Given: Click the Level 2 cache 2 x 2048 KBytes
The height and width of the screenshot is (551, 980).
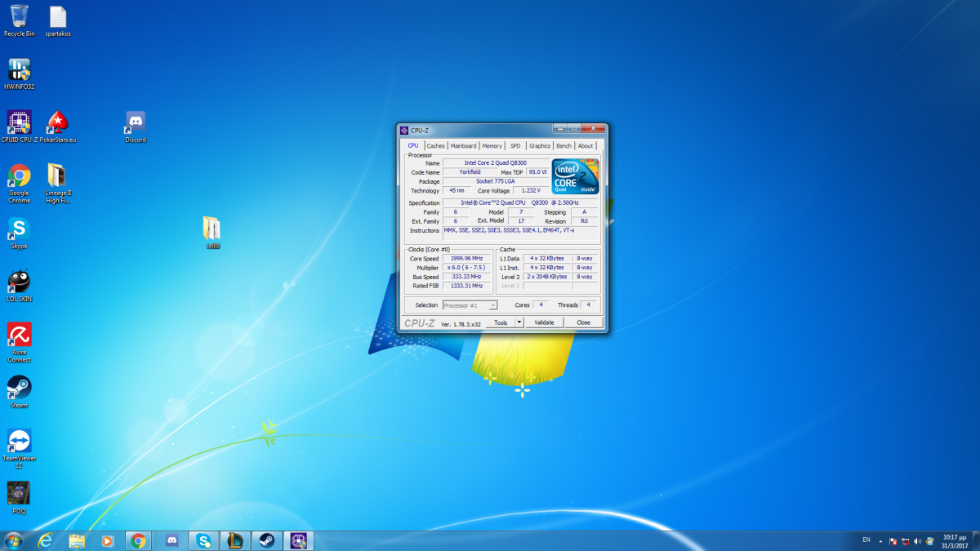Looking at the screenshot, I should point(547,277).
